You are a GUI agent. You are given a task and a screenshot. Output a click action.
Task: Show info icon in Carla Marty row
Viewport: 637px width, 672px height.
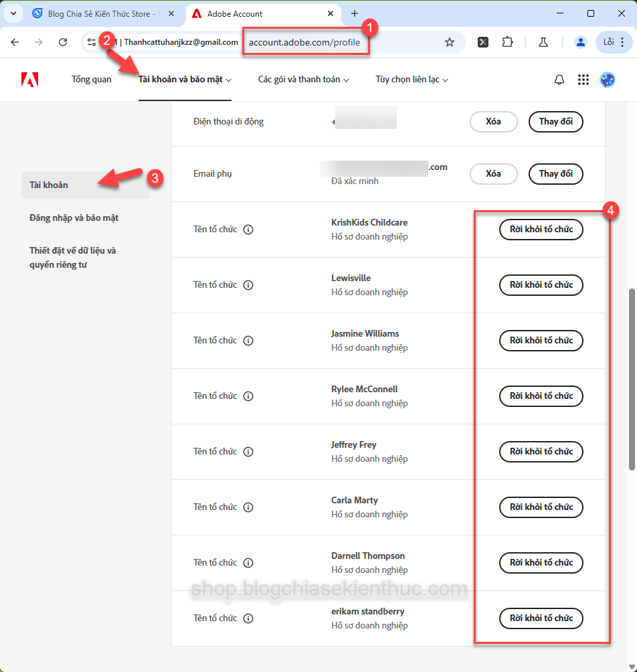pyautogui.click(x=248, y=507)
